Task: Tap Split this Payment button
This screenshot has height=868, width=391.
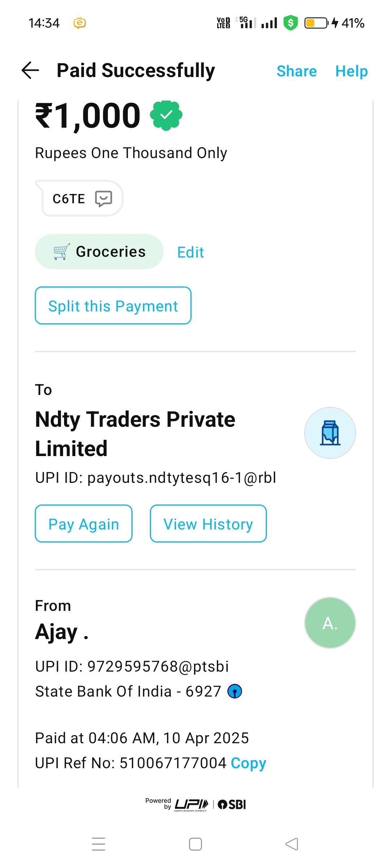Action: click(113, 306)
